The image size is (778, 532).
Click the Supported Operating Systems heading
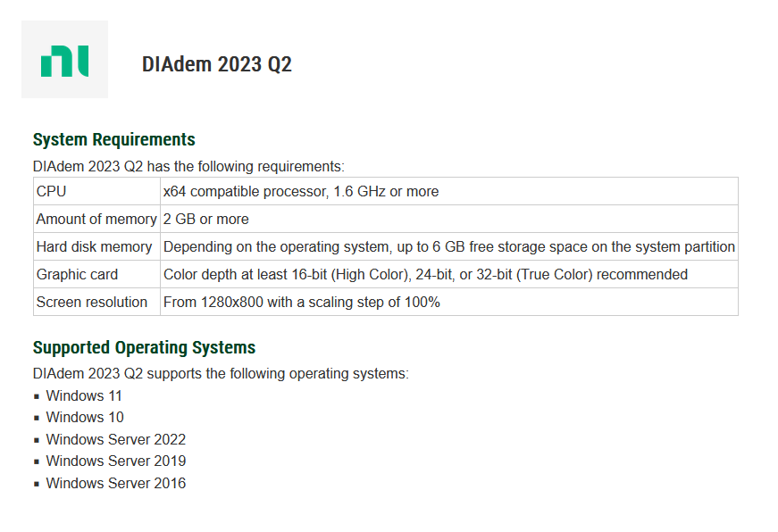tap(144, 347)
